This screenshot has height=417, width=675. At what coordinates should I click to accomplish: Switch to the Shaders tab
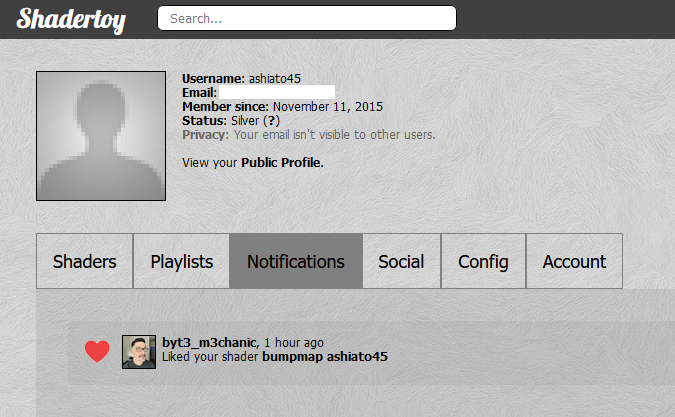coord(84,261)
